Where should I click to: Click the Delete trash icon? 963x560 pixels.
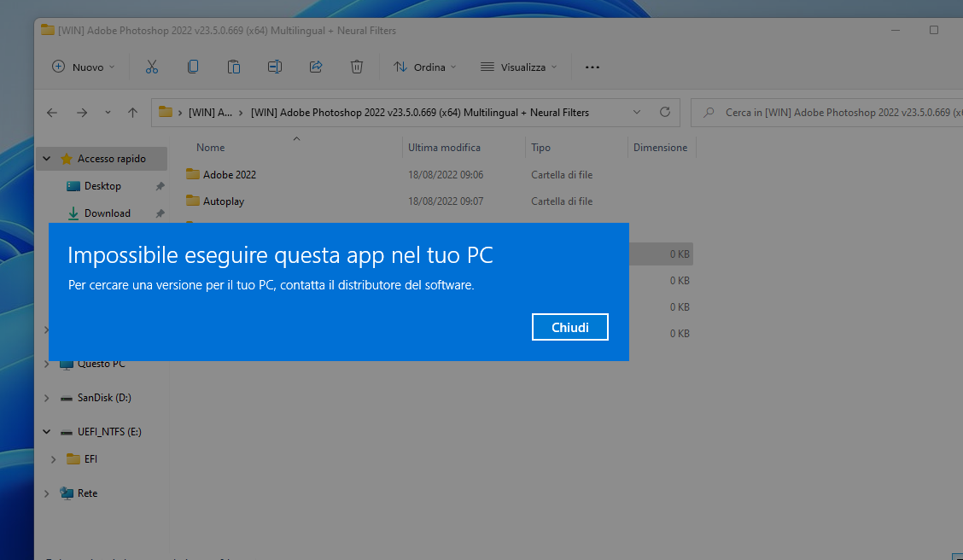coord(357,67)
